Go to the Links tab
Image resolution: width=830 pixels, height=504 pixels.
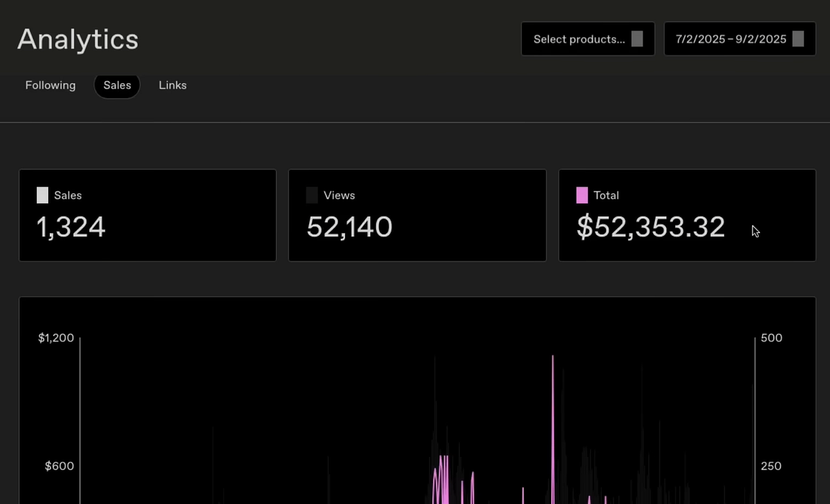pyautogui.click(x=172, y=85)
